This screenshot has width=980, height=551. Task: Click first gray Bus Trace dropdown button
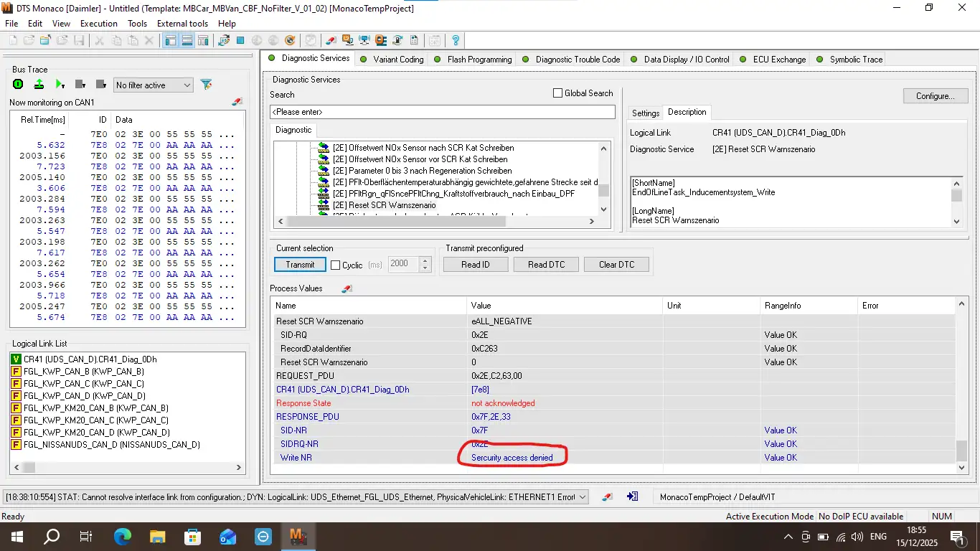click(80, 85)
